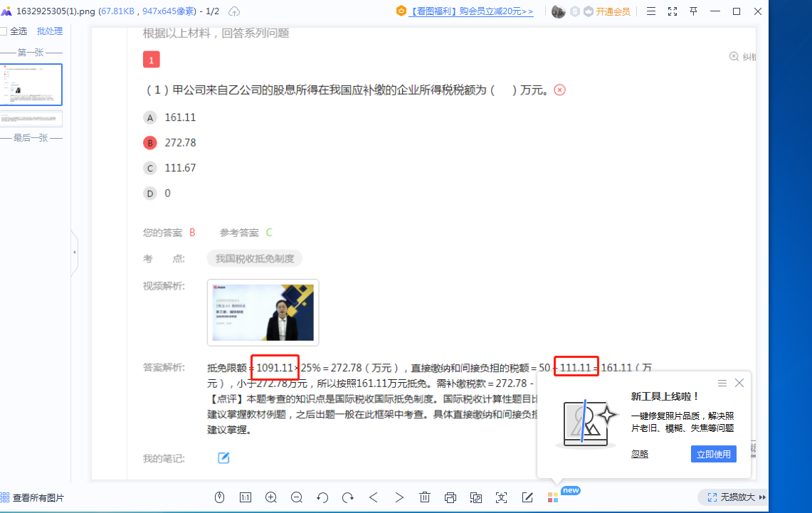Expand the 无损放大 tools arrow
812x513 pixels.
pyautogui.click(x=763, y=497)
